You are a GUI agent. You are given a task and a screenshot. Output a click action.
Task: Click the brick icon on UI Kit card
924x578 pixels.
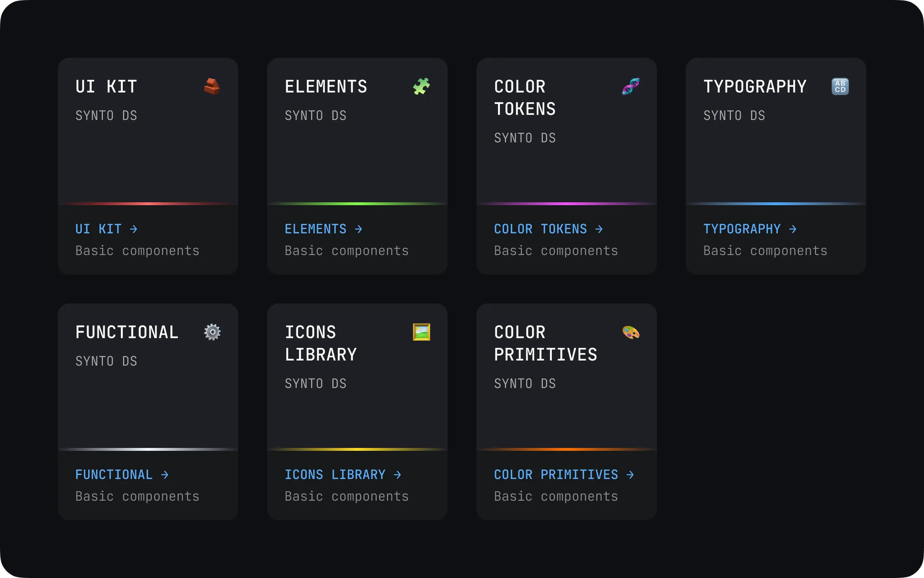pyautogui.click(x=212, y=86)
